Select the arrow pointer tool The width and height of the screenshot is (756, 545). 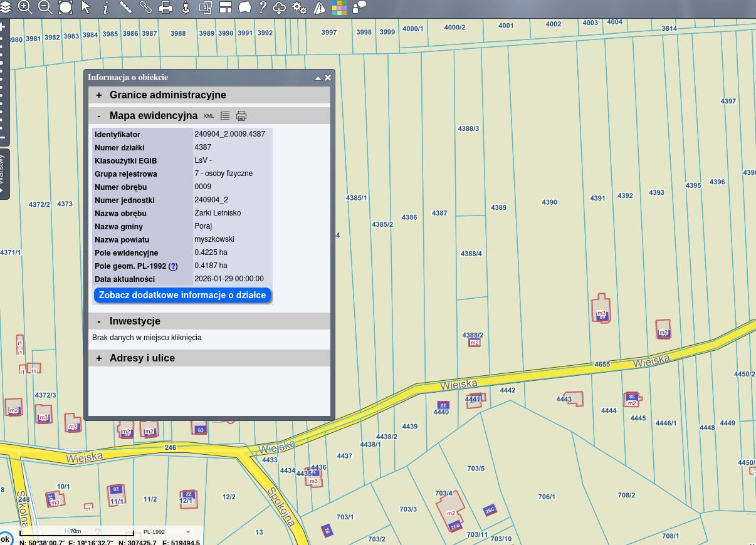86,8
